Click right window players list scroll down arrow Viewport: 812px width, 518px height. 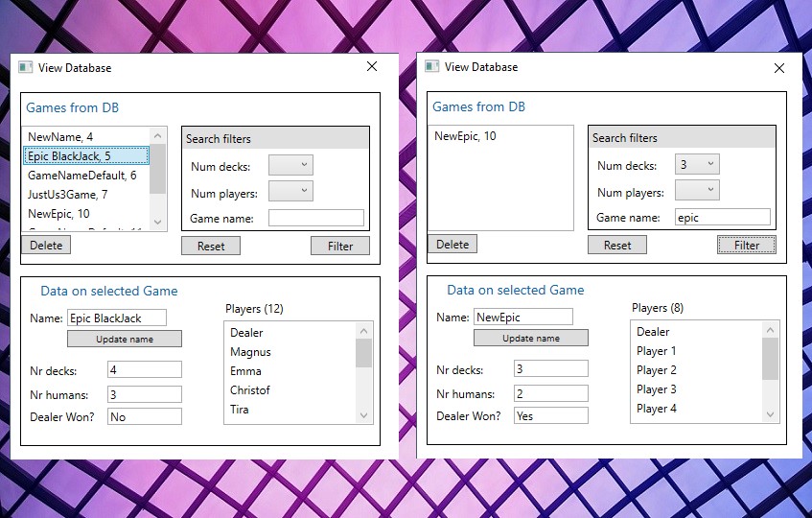770,414
